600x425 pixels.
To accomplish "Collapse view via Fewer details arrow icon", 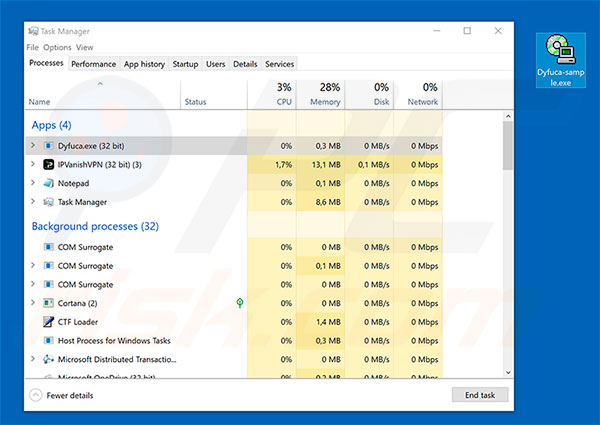I will click(36, 395).
